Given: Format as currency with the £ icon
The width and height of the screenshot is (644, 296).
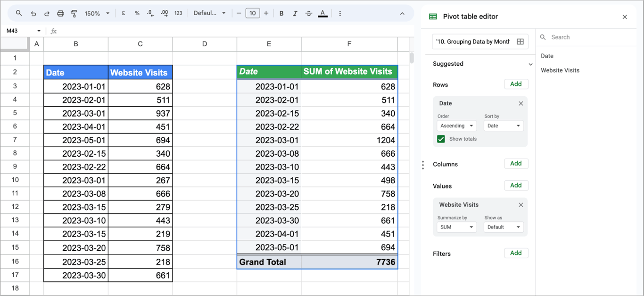Looking at the screenshot, I should (x=124, y=13).
